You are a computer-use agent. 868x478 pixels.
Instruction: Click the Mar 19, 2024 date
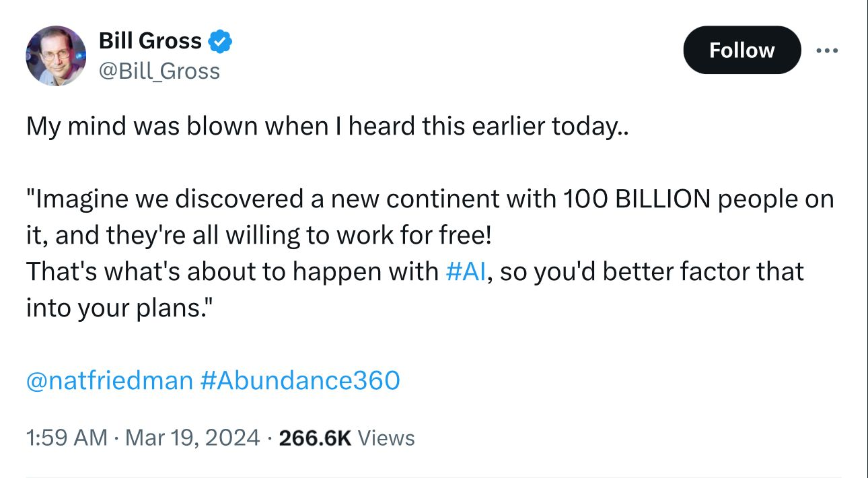point(192,438)
